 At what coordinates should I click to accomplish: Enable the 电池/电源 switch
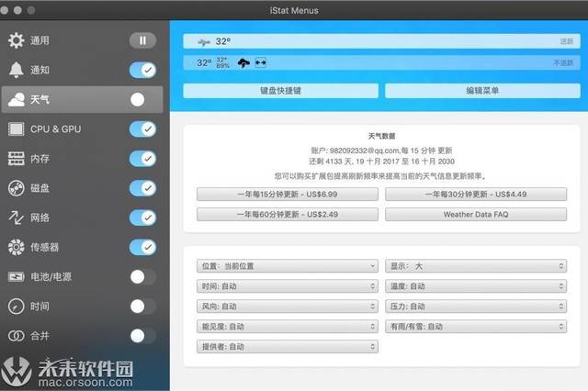tap(143, 277)
